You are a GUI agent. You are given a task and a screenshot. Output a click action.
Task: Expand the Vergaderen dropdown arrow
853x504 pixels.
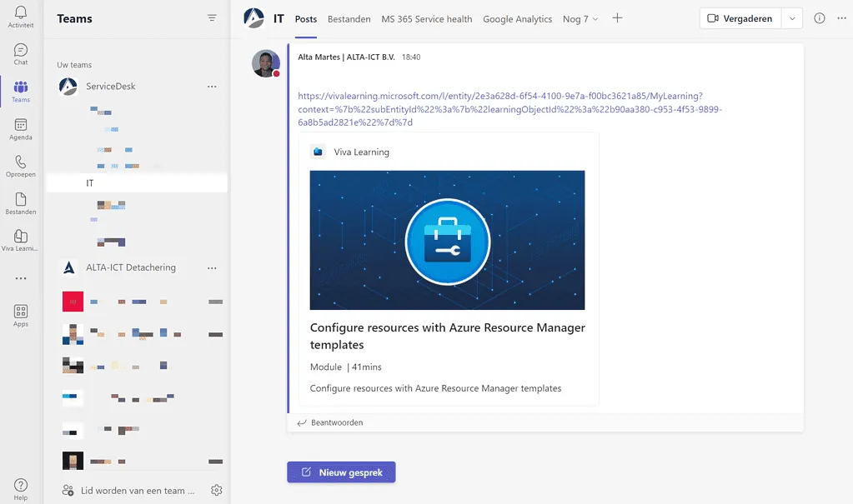click(792, 18)
